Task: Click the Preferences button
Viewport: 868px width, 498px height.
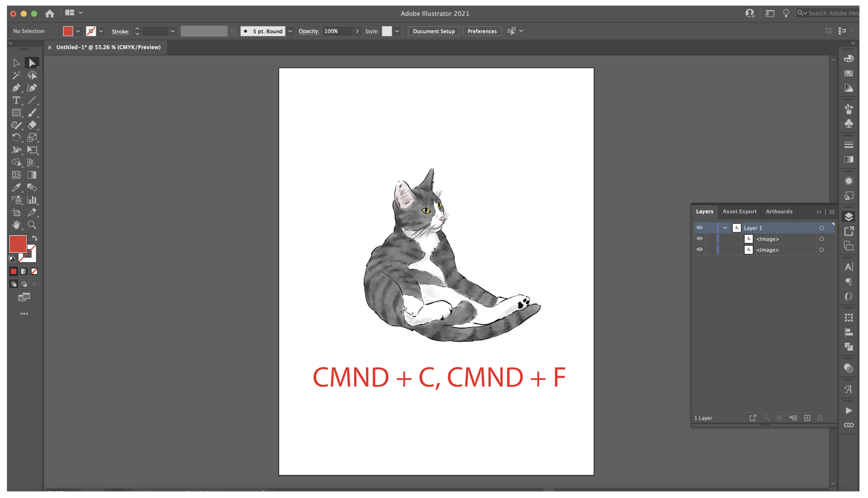Action: [482, 31]
